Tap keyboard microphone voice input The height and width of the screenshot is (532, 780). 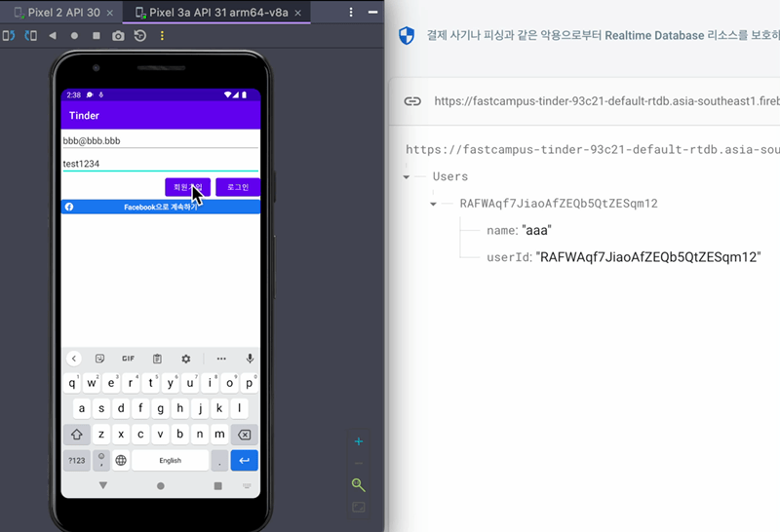(x=250, y=359)
